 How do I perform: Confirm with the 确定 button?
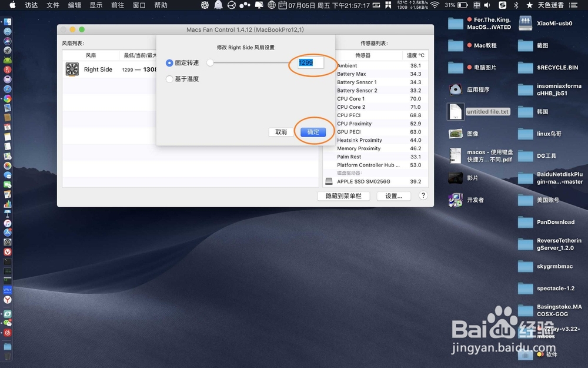[313, 132]
